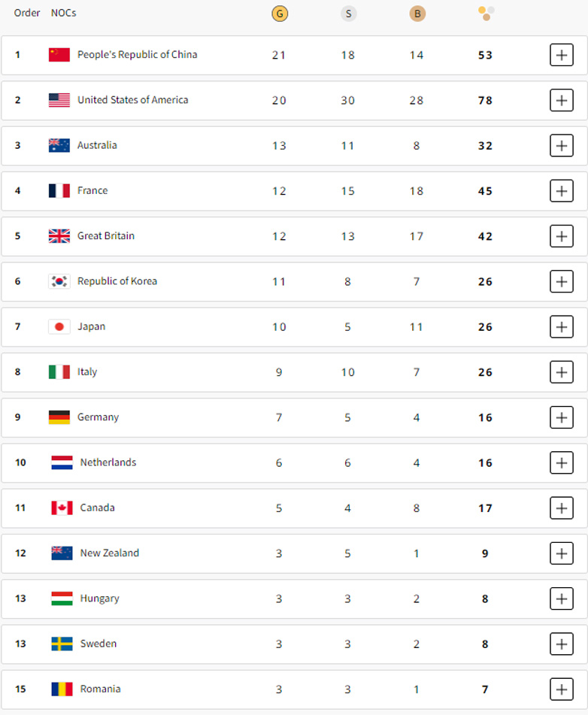Expand the Italy medal breakdown

(561, 372)
